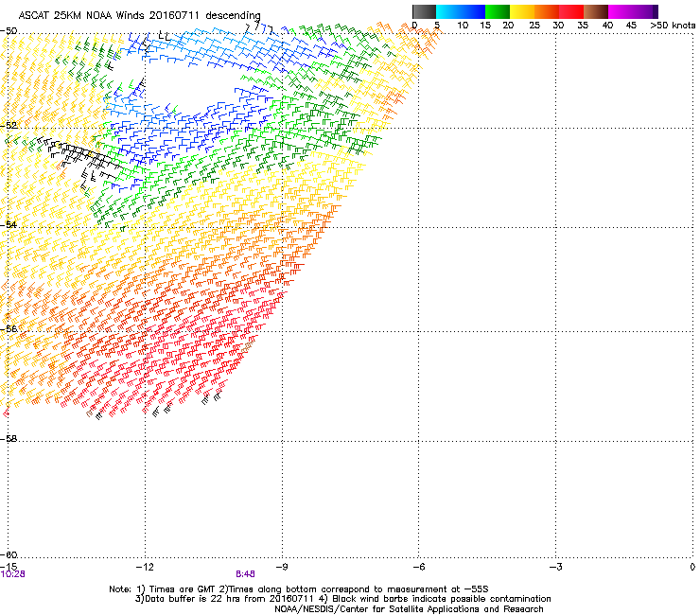Click the '-3' longitude axis label
The image size is (700, 615).
555,567
